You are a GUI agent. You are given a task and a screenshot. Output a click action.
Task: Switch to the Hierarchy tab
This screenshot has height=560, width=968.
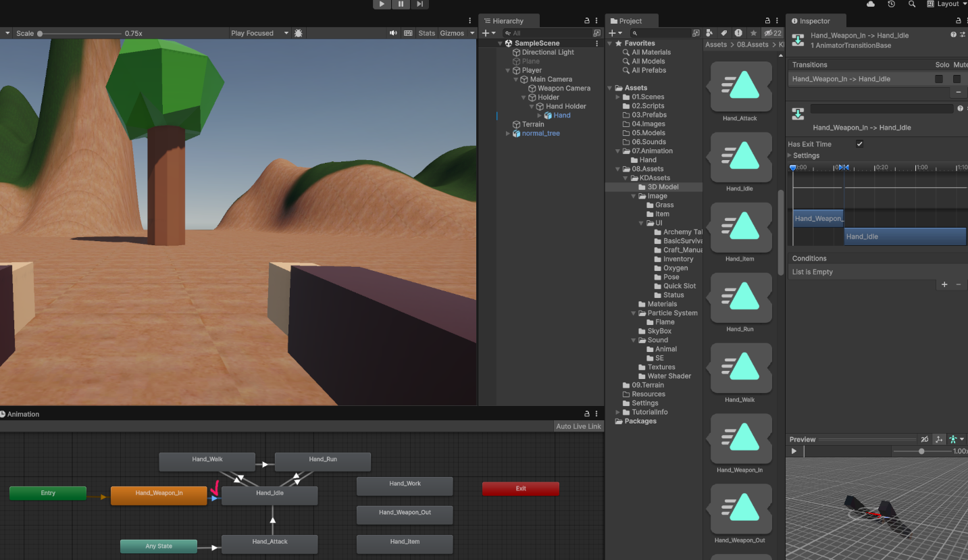pos(508,21)
